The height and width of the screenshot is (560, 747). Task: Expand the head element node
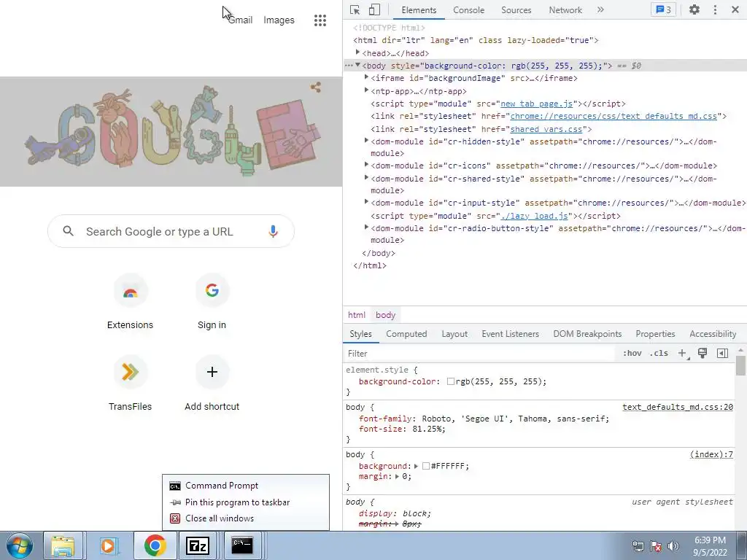tap(357, 52)
